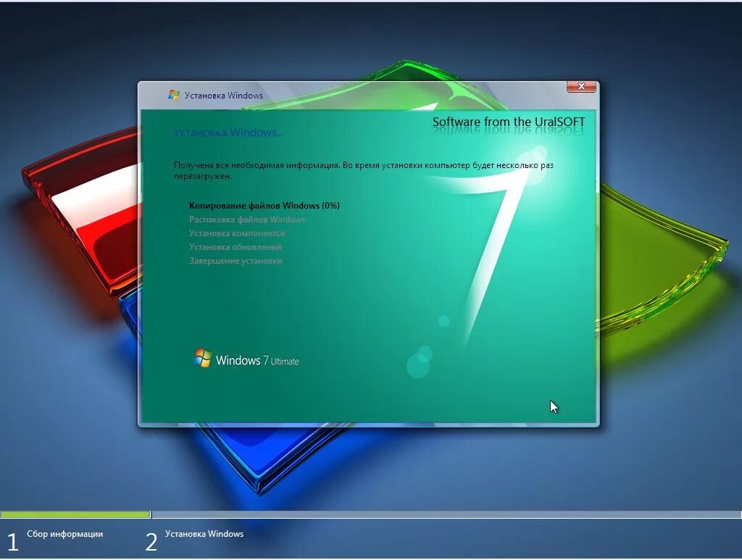Click the Windows flag icon in title bar

[174, 95]
